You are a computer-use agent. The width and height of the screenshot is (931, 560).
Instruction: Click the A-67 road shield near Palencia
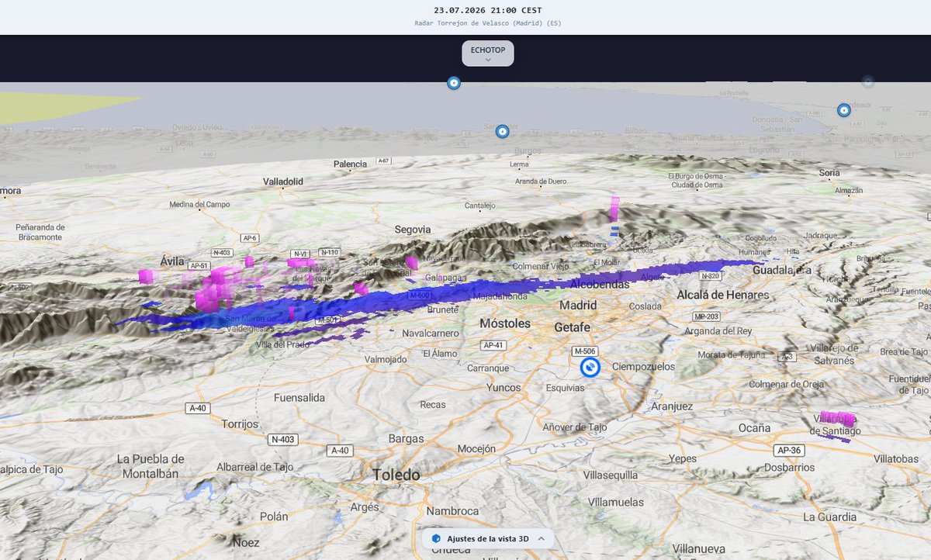tap(382, 161)
